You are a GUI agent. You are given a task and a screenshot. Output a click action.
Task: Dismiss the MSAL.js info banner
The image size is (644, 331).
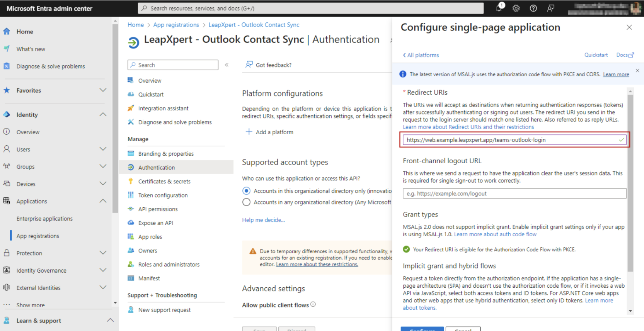(637, 70)
